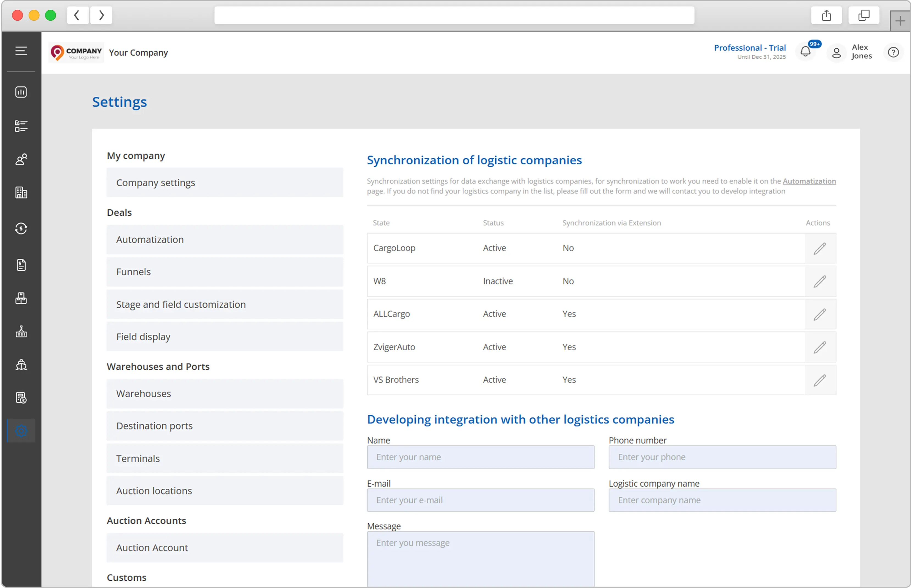Open the package box icon in sidebar
This screenshot has width=911, height=588.
coord(21,298)
